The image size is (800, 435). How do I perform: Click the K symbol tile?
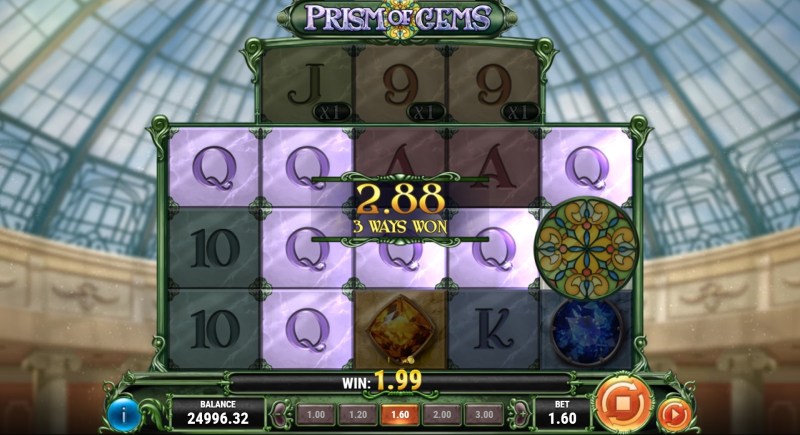tap(493, 329)
